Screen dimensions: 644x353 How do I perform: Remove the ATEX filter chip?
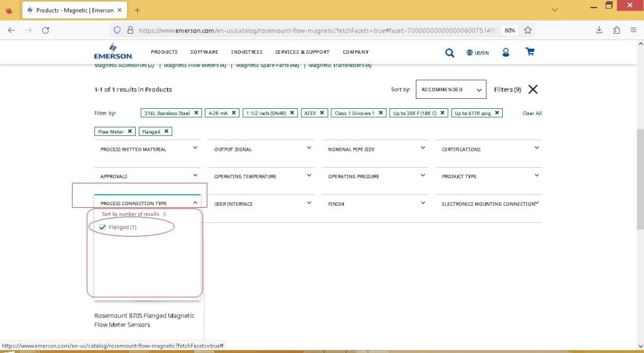tap(322, 113)
